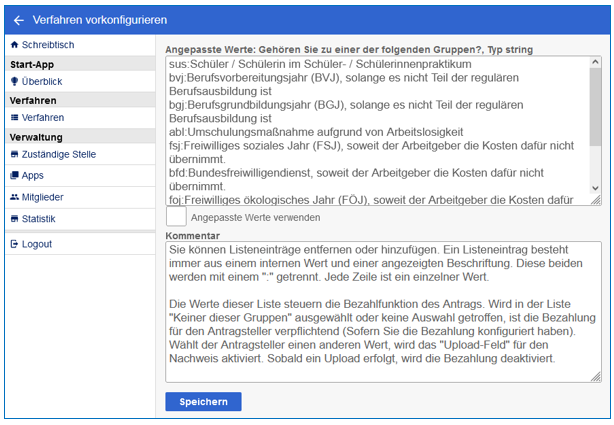Click inside the Angepasste Werte text area
This screenshot has width=614, height=425.
coord(378,130)
